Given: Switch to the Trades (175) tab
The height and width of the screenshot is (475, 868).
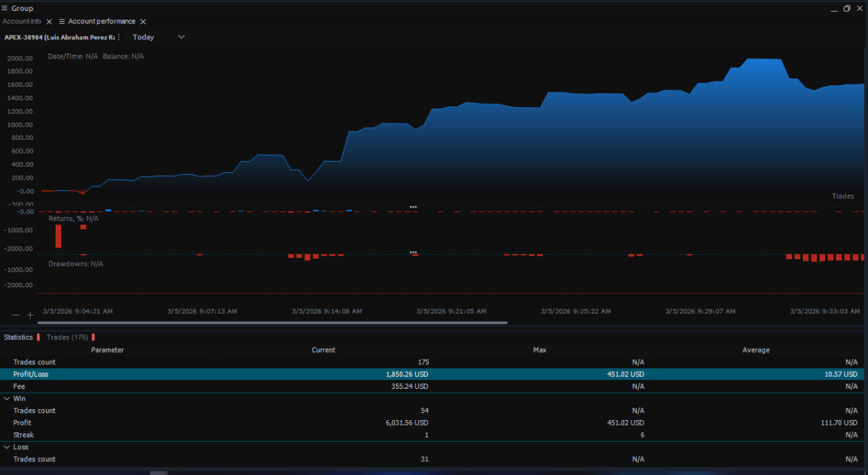Looking at the screenshot, I should tap(67, 337).
